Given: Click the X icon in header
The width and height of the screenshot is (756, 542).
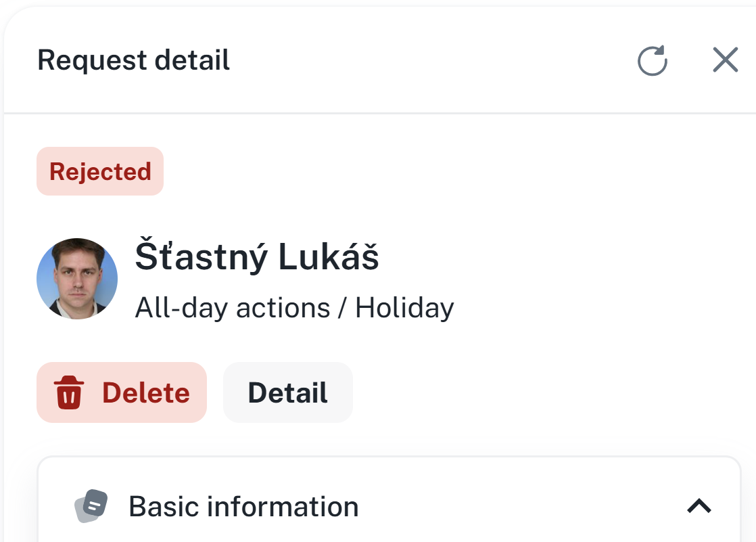Looking at the screenshot, I should 725,61.
